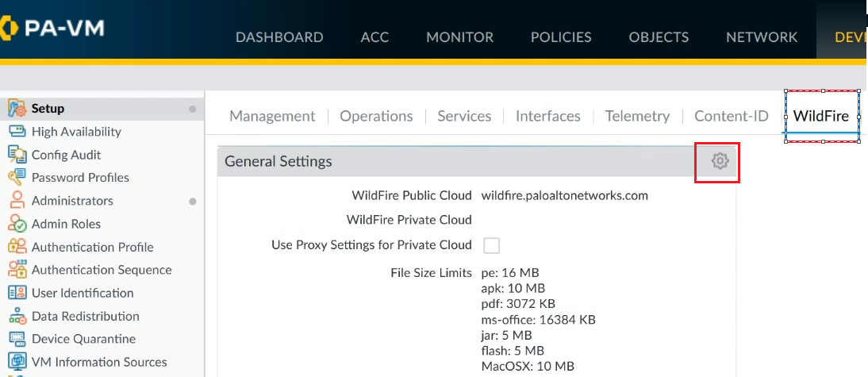868x377 pixels.
Task: Enable Use Proxy Settings for Private Cloud
Action: coord(492,245)
